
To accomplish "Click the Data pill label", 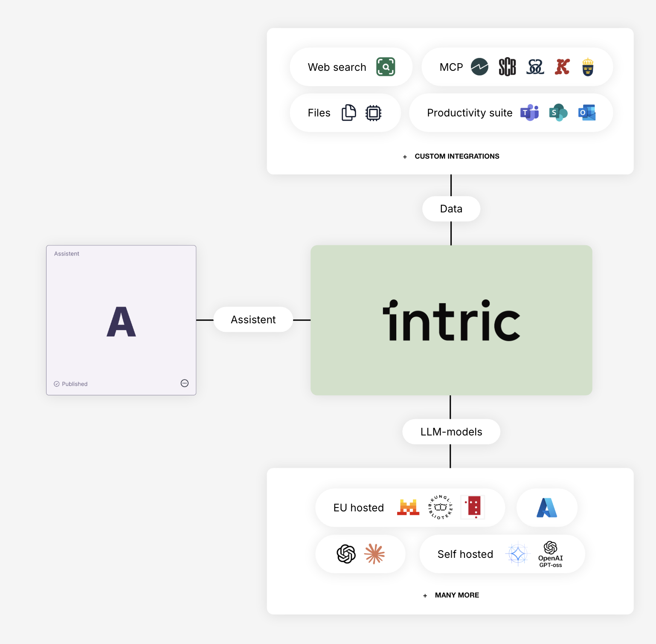I will click(x=451, y=209).
